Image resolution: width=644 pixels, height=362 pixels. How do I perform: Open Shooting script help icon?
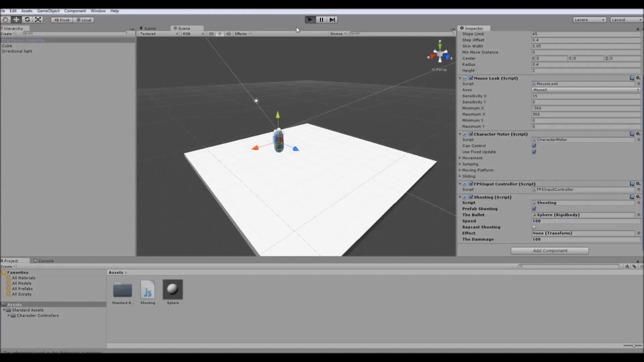pos(632,197)
